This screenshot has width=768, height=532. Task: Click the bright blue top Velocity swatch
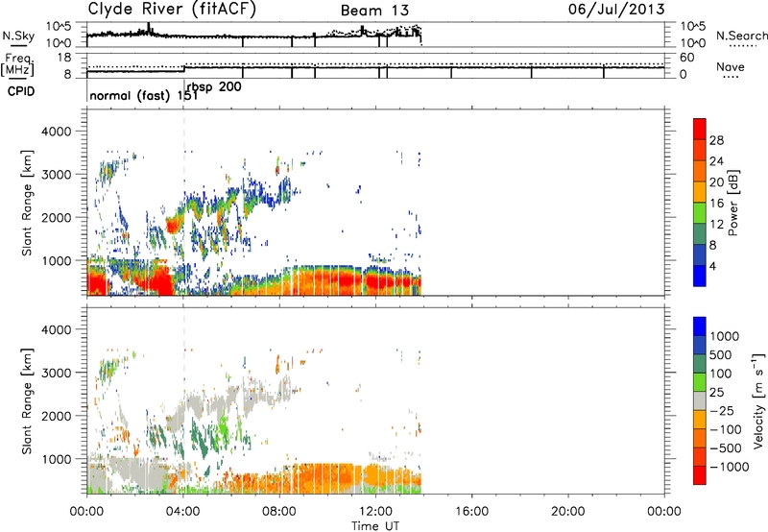[700, 326]
